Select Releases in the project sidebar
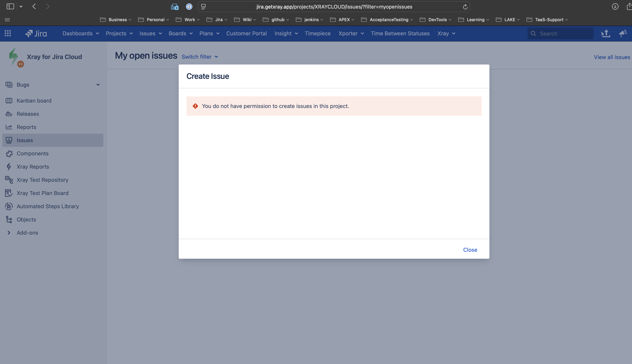 pyautogui.click(x=28, y=114)
